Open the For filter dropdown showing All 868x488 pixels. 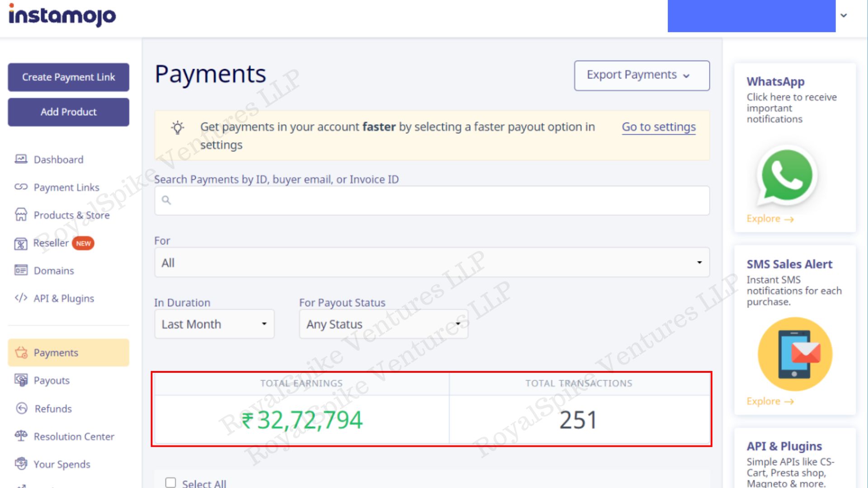[x=432, y=263]
